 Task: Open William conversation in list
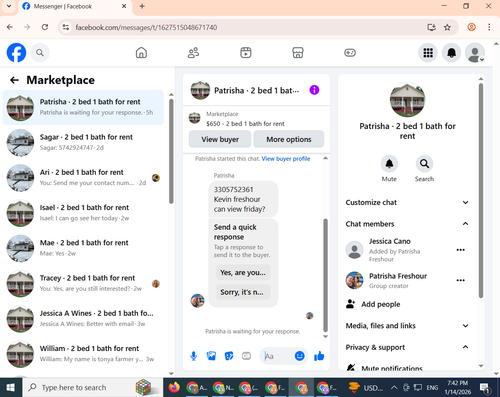[x=83, y=354]
